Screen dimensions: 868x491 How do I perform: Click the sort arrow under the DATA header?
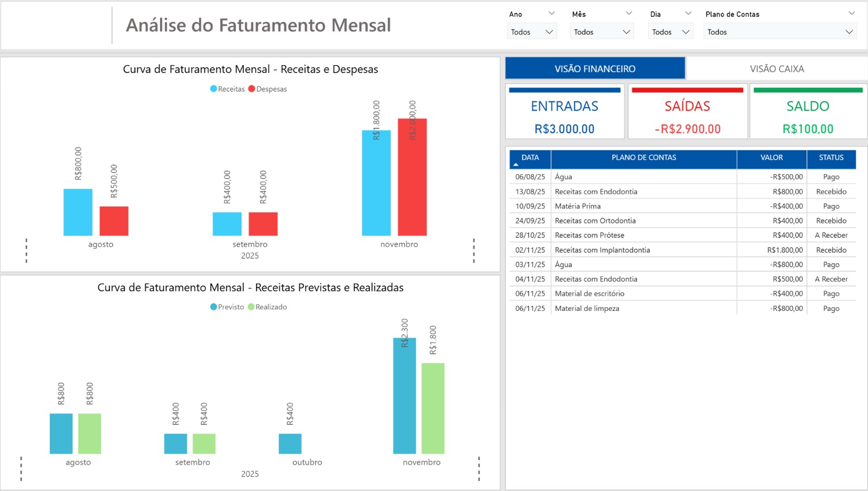tap(516, 164)
